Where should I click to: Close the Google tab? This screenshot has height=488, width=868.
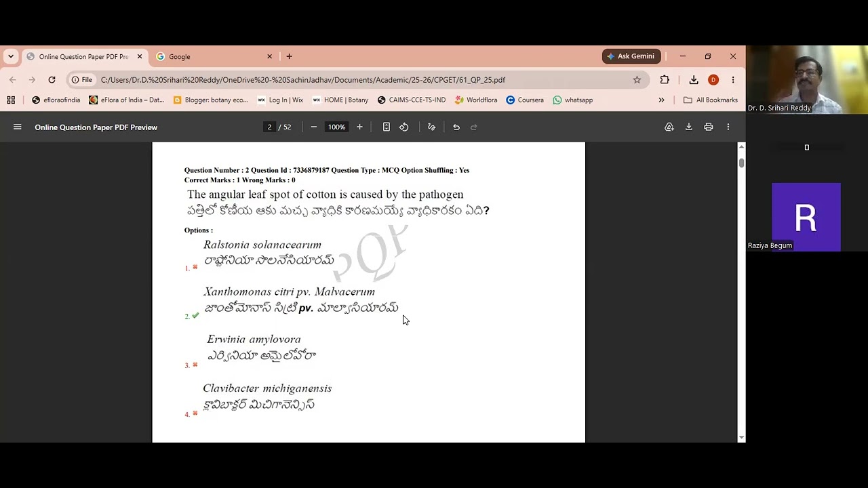tap(269, 56)
